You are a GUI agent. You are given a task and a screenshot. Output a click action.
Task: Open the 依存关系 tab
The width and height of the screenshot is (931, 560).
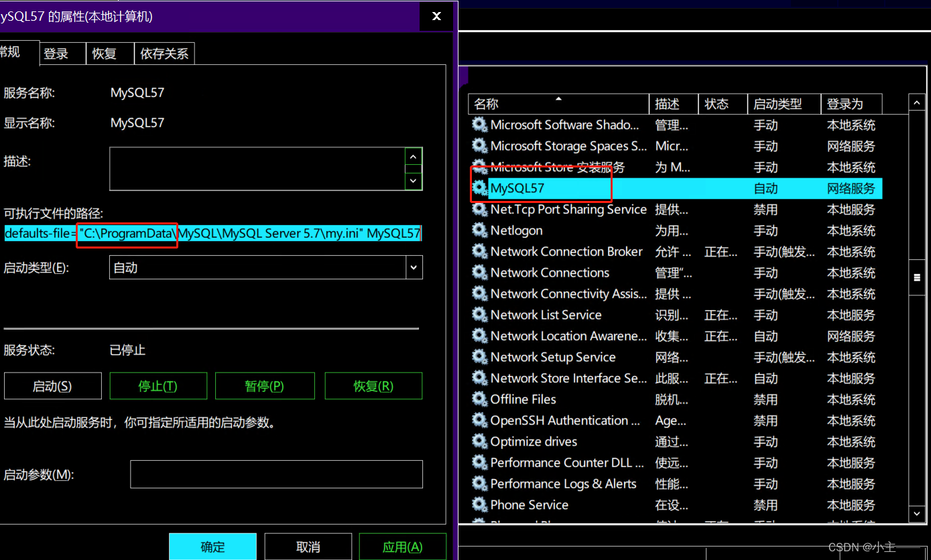(x=164, y=54)
